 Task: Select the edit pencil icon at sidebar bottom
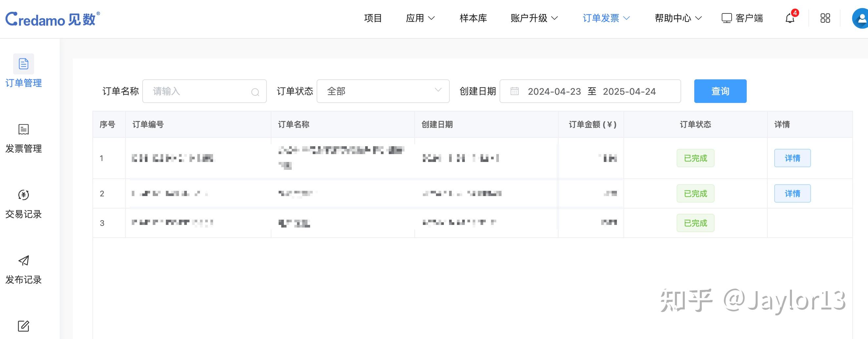point(23,326)
